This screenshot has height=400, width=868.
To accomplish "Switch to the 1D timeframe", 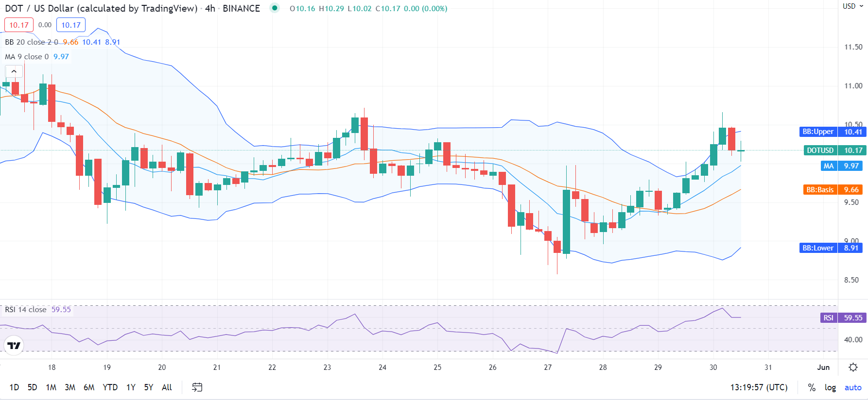I will click(14, 387).
